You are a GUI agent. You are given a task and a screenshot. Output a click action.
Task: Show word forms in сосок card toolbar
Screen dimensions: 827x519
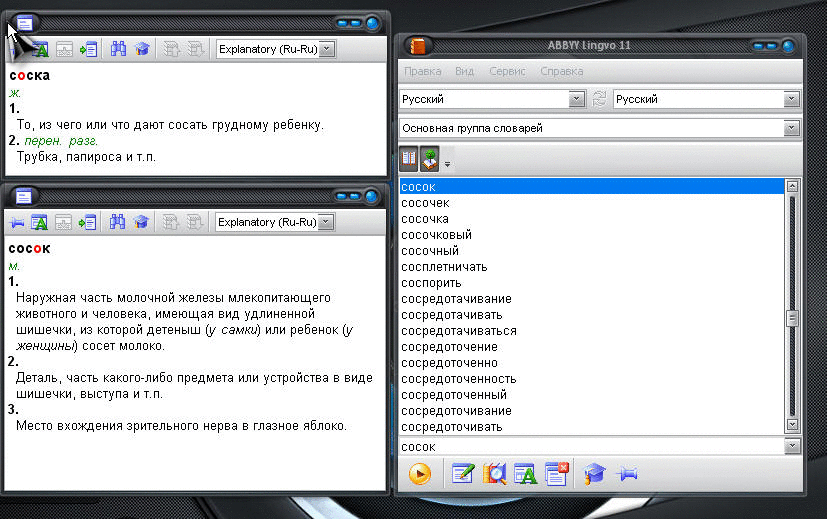[x=39, y=223]
